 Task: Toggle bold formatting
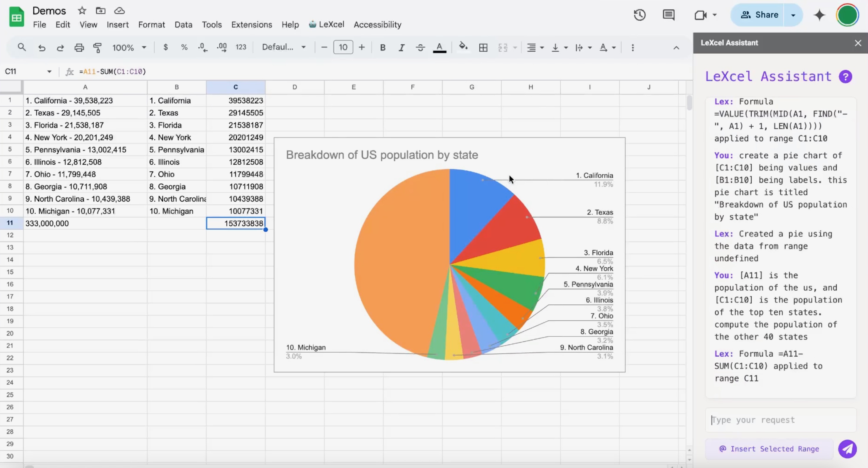coord(382,48)
